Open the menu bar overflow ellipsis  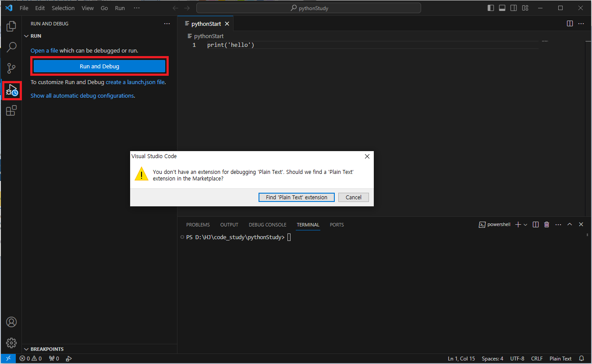pyautogui.click(x=137, y=8)
